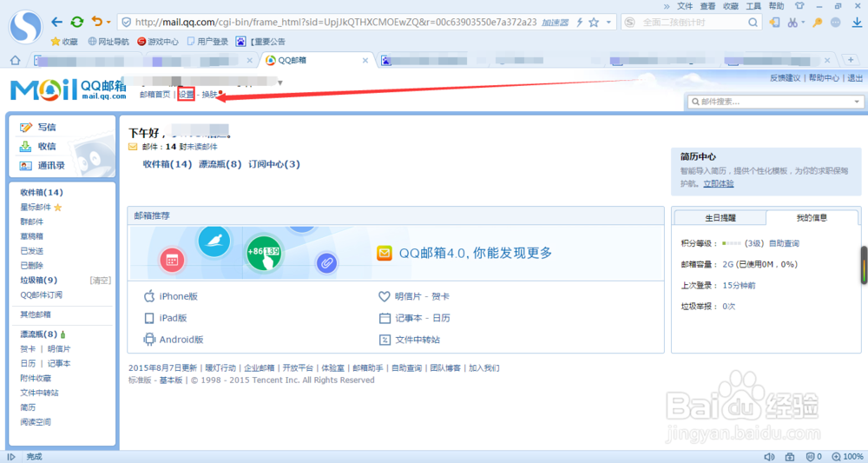The image size is (868, 463).
Task: Click the Sogou browser logo
Action: [25, 26]
